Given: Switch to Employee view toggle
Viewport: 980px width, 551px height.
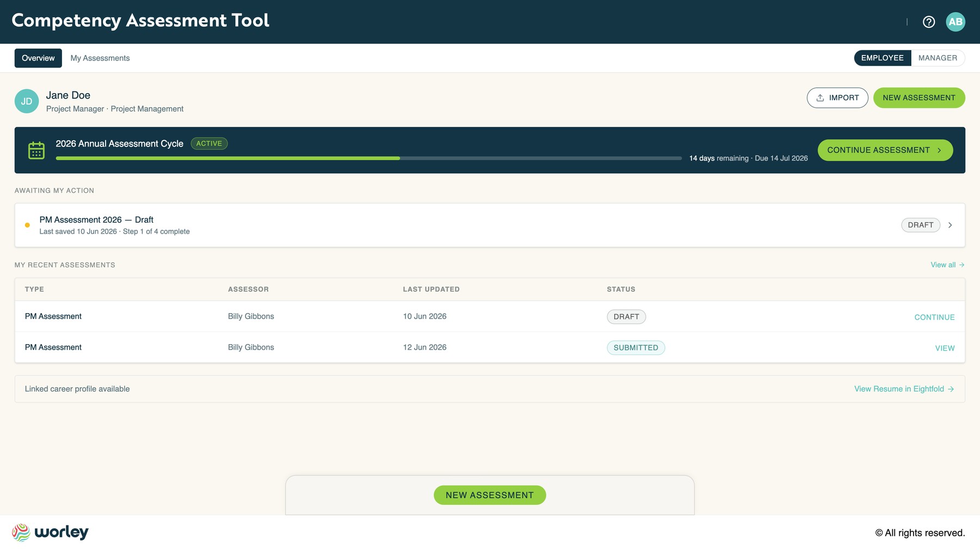Looking at the screenshot, I should coord(882,58).
